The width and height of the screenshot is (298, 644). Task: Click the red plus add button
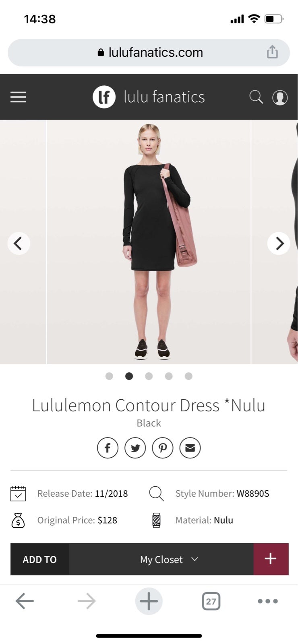[271, 559]
